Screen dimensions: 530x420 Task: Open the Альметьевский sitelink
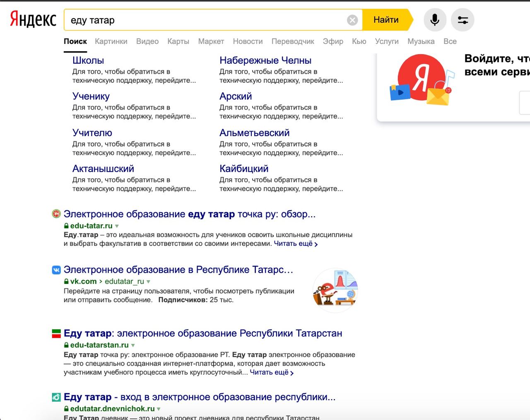click(254, 133)
